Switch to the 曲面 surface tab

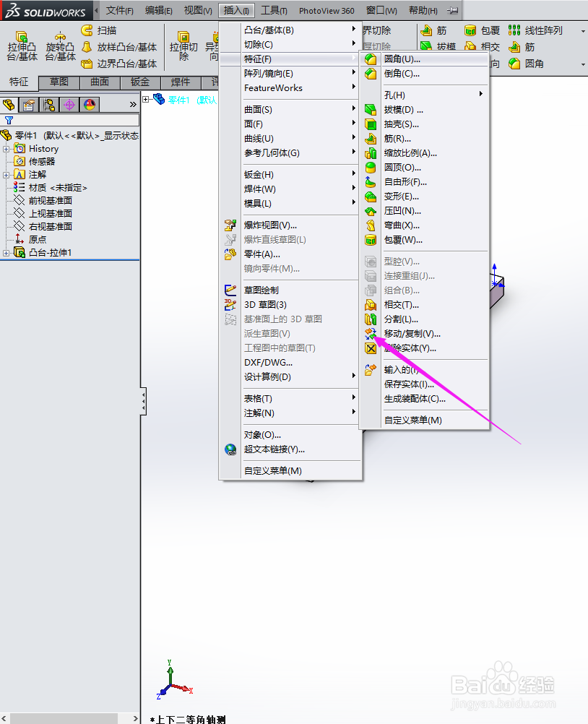100,82
